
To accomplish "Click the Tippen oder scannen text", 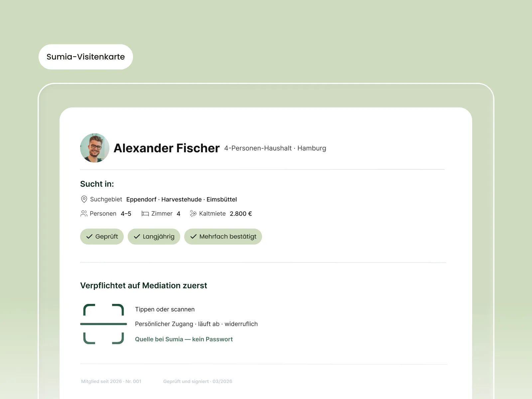I will click(x=165, y=309).
